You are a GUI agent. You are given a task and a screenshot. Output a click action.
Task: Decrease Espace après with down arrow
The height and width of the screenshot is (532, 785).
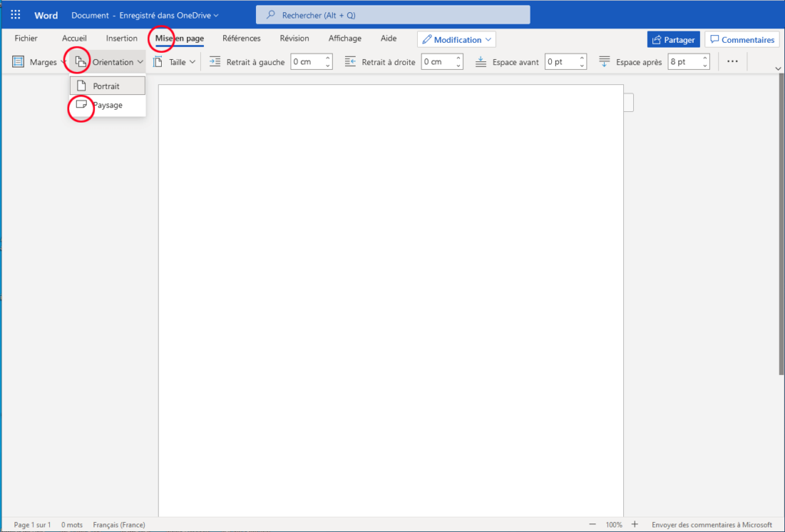(x=705, y=66)
